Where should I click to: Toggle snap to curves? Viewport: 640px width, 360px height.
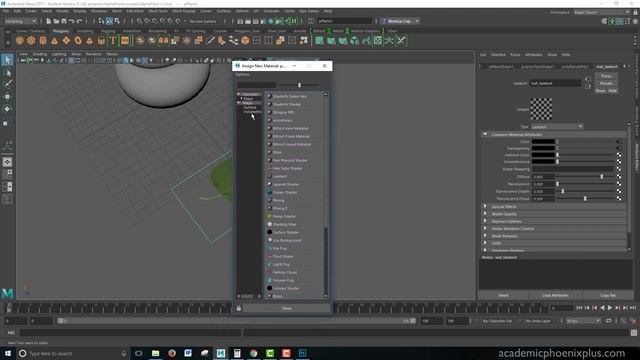click(147, 21)
